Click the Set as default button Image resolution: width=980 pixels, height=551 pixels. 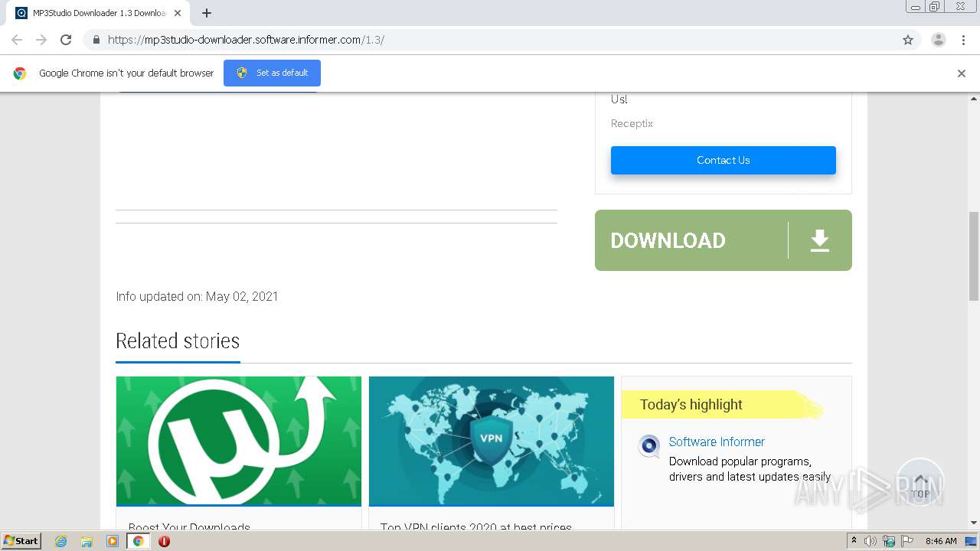[272, 73]
